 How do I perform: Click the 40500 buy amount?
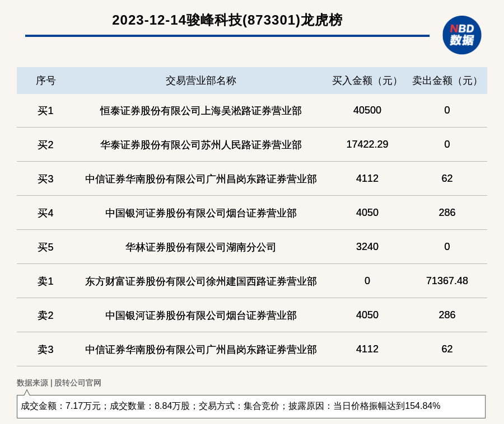tap(367, 110)
